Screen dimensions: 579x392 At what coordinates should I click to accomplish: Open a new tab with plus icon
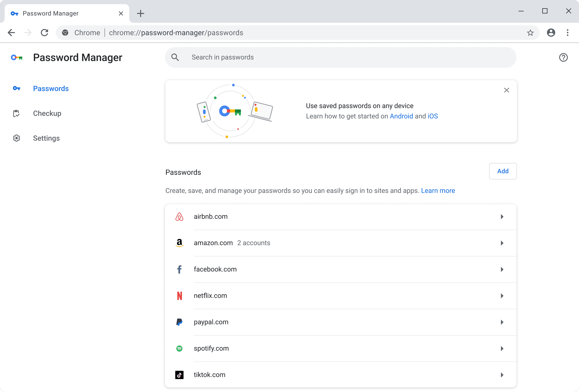[x=140, y=13]
